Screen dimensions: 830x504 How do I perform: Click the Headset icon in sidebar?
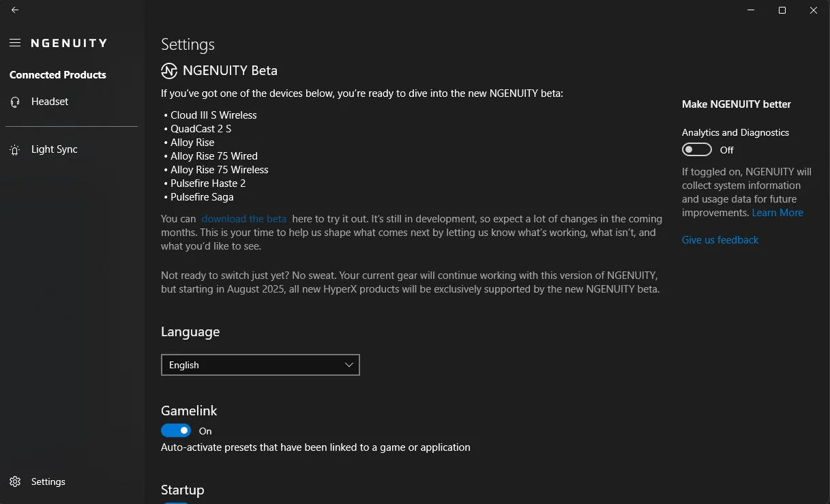pos(15,102)
